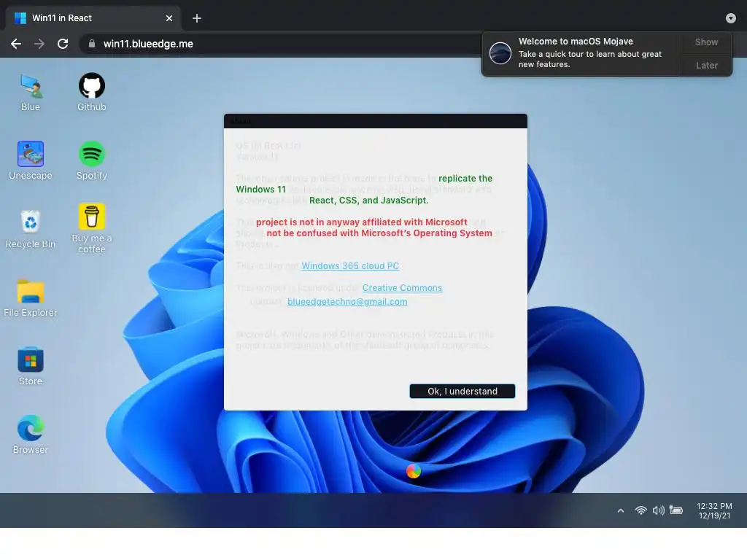This screenshot has height=560, width=747.
Task: Open the Windows 365 cloud PC link
Action: [x=350, y=265]
